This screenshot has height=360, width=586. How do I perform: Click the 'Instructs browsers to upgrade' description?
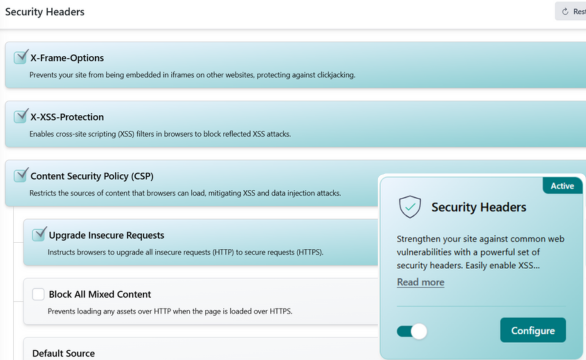point(185,252)
